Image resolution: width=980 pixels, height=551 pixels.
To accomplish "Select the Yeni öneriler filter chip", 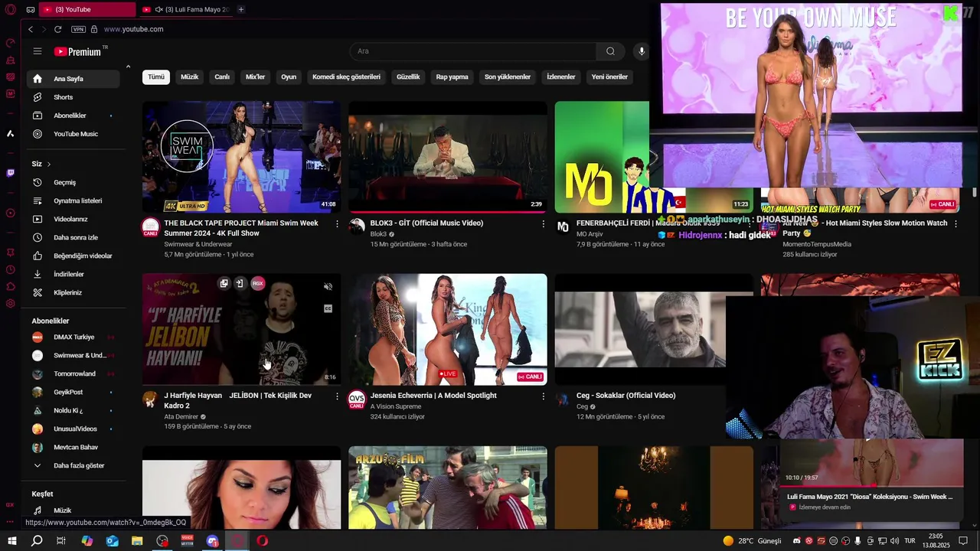I will (x=609, y=77).
